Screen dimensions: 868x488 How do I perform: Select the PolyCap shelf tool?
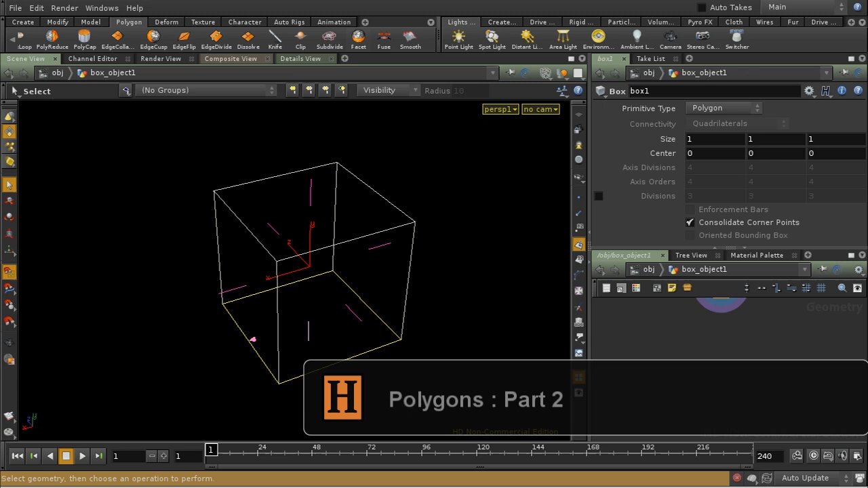point(85,40)
